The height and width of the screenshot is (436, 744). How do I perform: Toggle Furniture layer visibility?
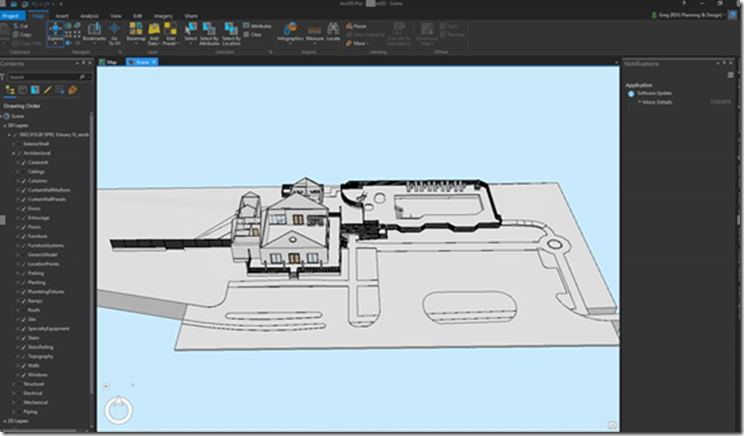click(x=23, y=236)
